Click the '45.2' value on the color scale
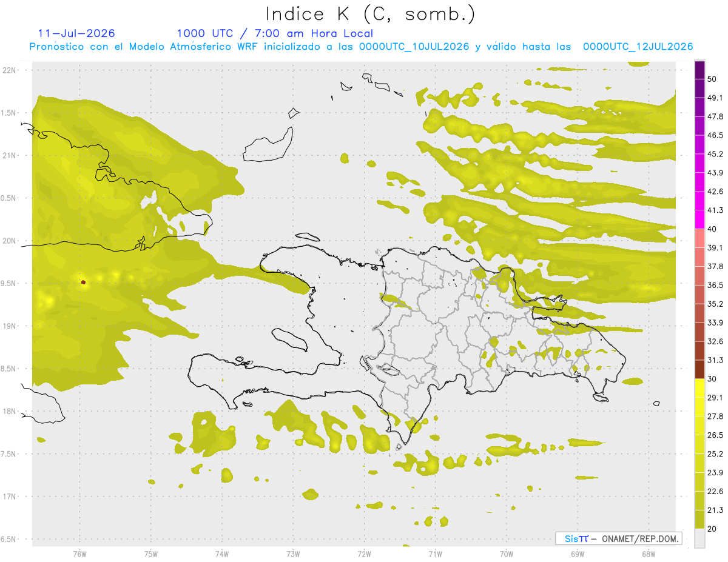 [716, 154]
